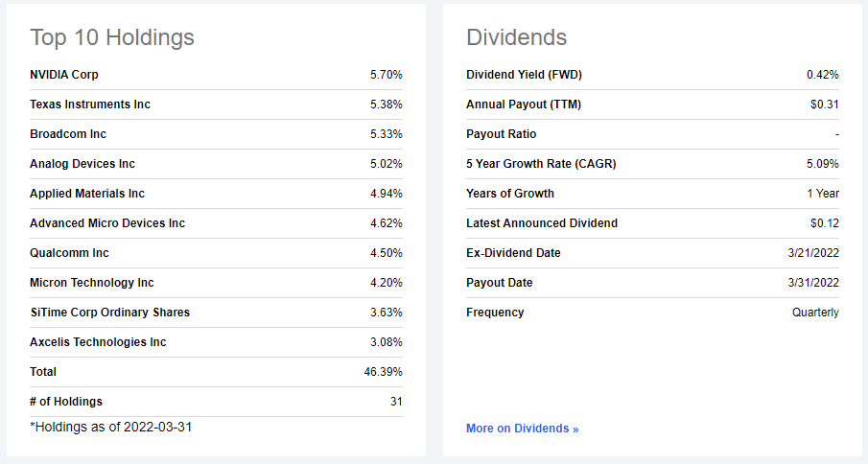Click the 4.94% weight value
The image size is (868, 464).
pos(387,194)
